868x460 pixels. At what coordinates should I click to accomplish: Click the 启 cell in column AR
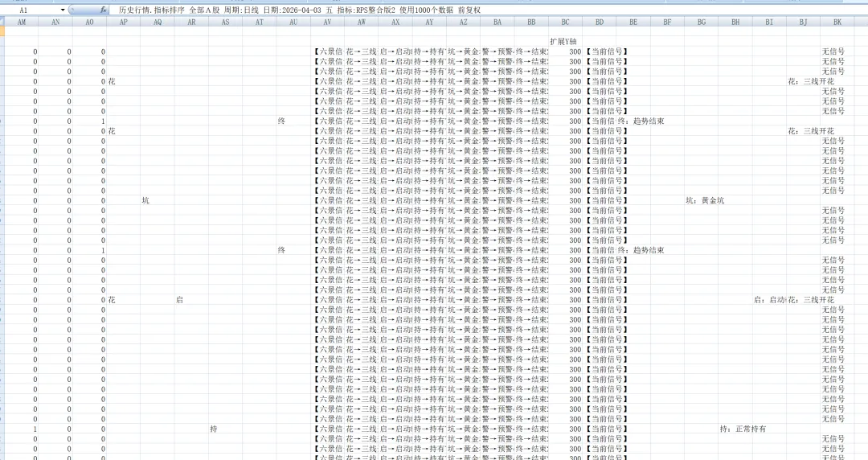(x=191, y=300)
